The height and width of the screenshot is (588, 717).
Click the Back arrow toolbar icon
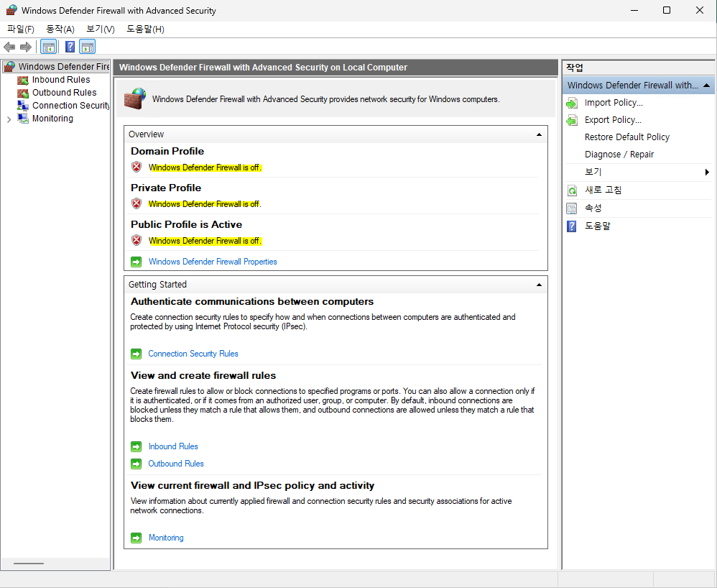coord(9,47)
